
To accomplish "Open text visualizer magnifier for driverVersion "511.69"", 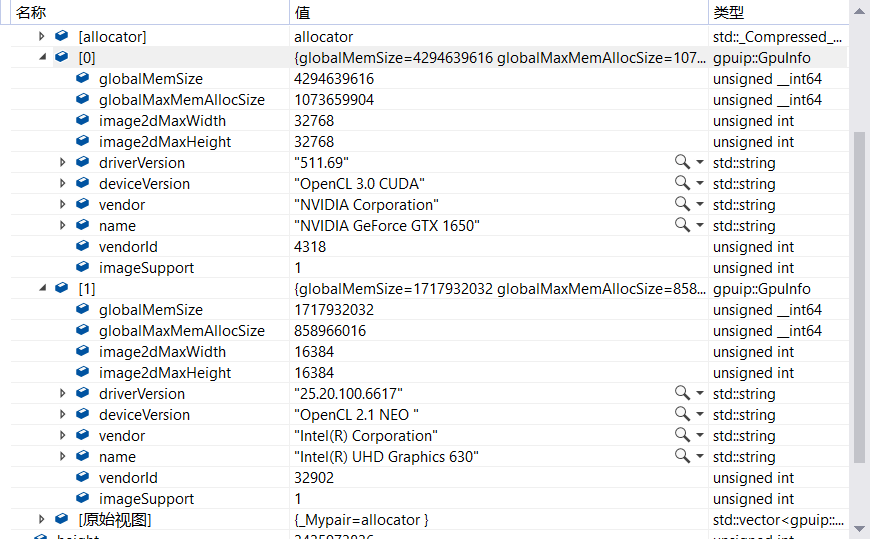I will click(x=681, y=162).
